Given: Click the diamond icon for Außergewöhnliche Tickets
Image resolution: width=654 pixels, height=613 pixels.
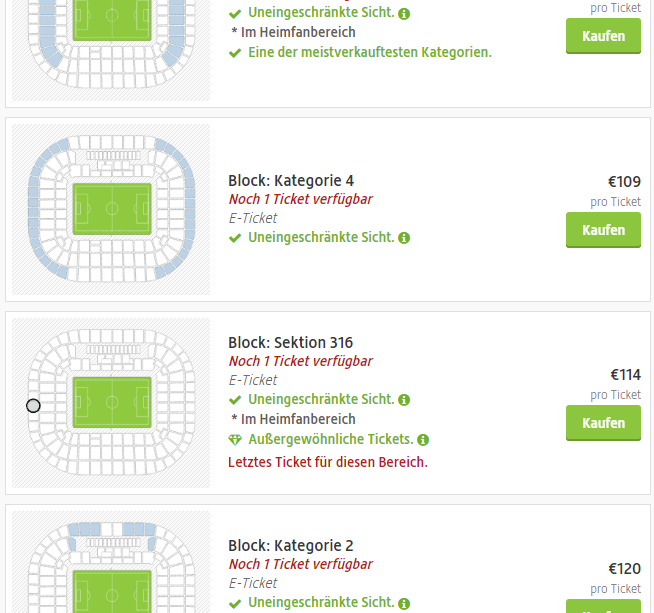Looking at the screenshot, I should pyautogui.click(x=235, y=440).
